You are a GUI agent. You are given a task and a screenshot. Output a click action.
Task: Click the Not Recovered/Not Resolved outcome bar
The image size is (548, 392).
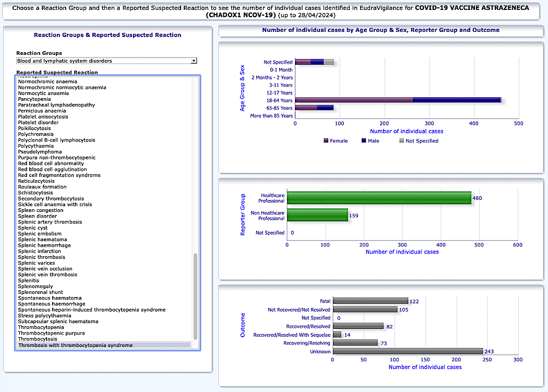pyautogui.click(x=365, y=310)
